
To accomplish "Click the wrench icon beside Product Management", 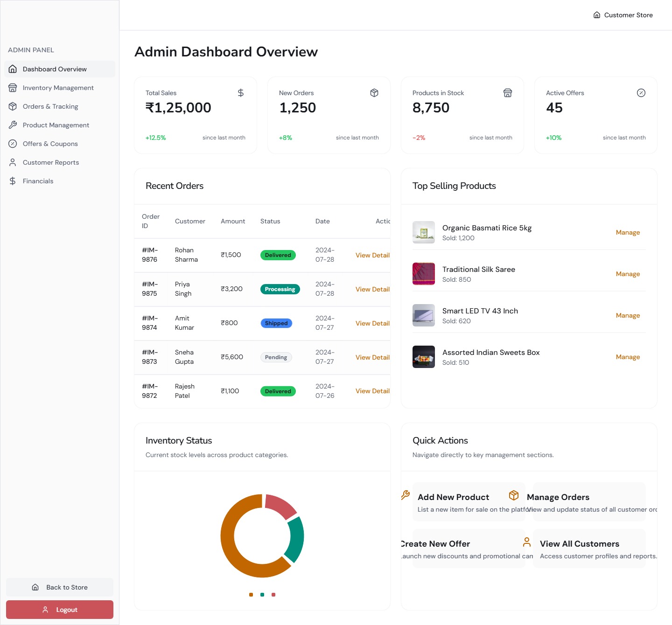I will click(x=13, y=125).
